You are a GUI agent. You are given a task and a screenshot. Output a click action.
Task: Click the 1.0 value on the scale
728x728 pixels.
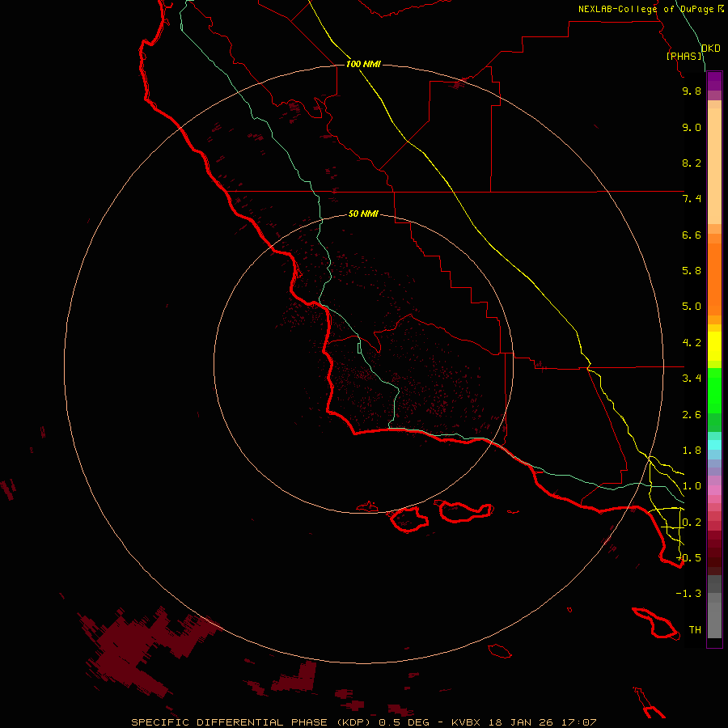pyautogui.click(x=692, y=486)
